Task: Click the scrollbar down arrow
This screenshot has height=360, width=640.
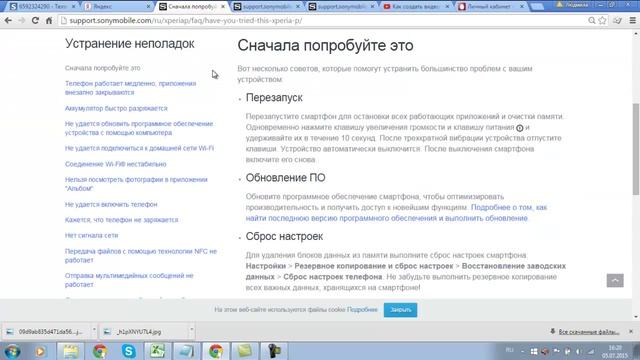Action: click(x=636, y=316)
